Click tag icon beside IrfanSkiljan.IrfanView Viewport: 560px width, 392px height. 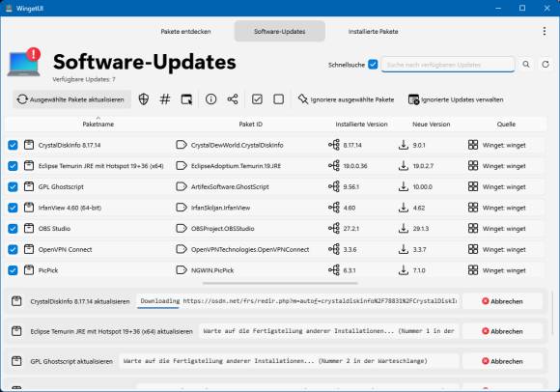click(x=182, y=208)
